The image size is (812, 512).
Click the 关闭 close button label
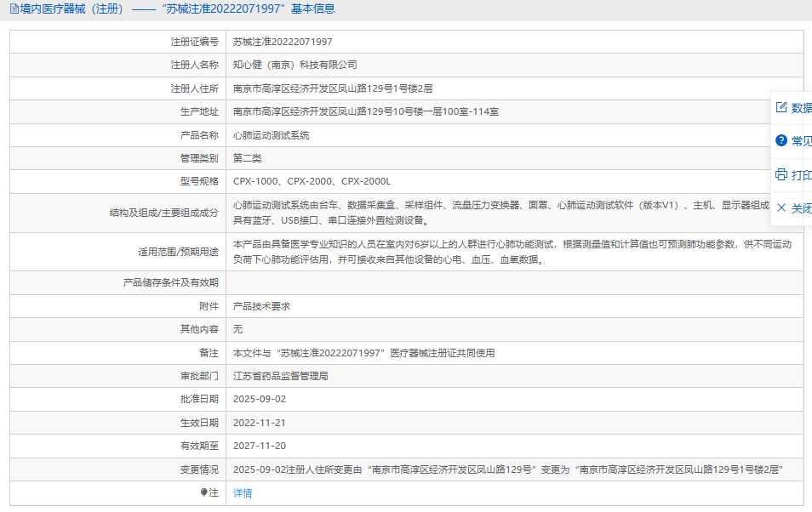pos(801,208)
